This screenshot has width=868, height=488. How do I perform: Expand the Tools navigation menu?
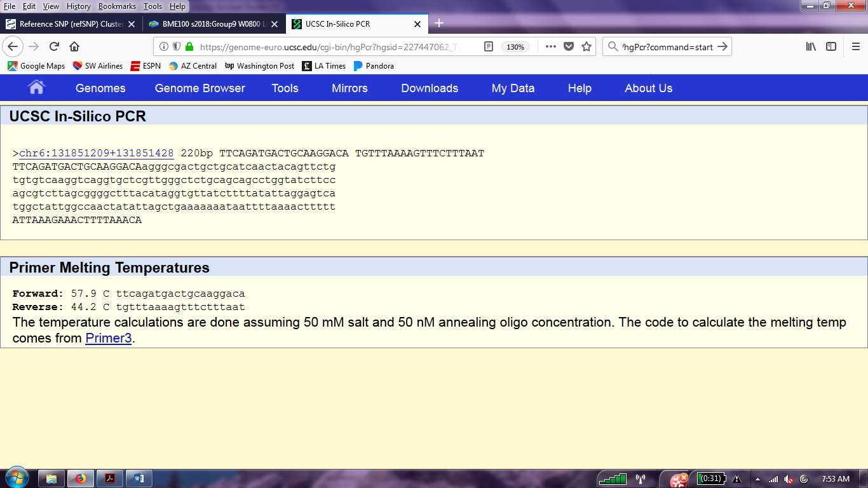pos(285,88)
